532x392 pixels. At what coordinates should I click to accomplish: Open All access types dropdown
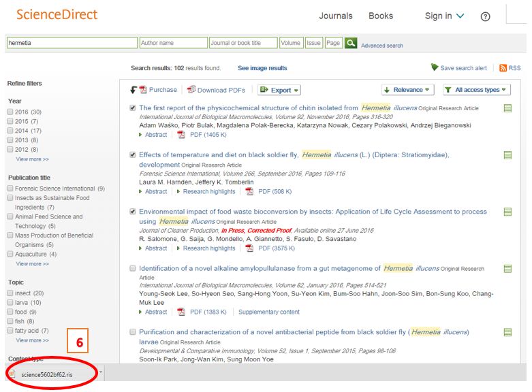coord(477,90)
